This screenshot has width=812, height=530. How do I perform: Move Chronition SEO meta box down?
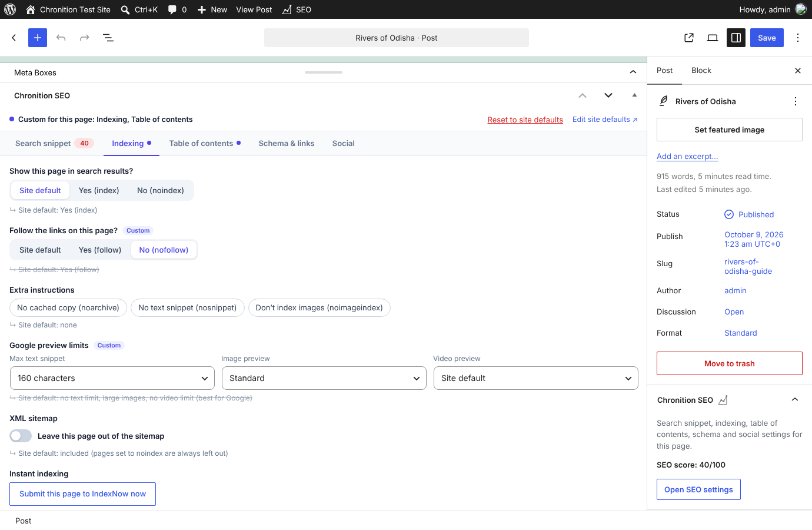point(608,95)
